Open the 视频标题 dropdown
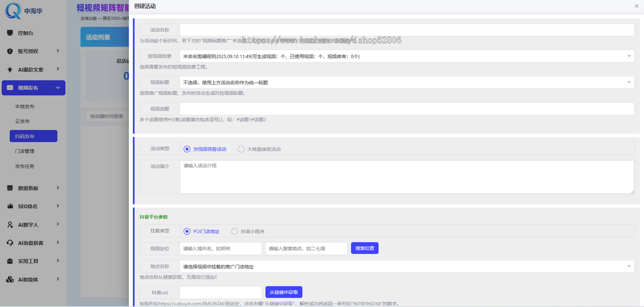The width and height of the screenshot is (644, 307). [x=407, y=82]
